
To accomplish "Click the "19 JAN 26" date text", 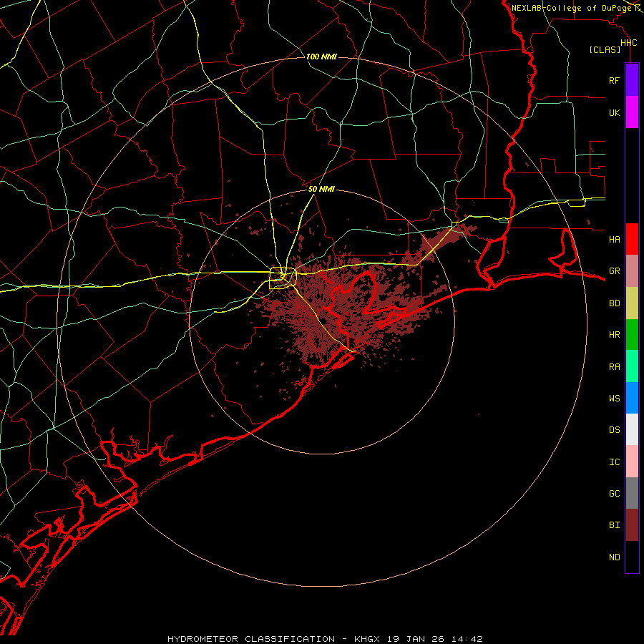I will coord(415,639).
